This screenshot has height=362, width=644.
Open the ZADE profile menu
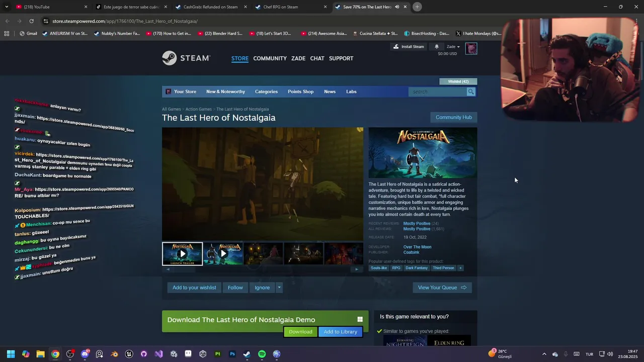point(298,58)
